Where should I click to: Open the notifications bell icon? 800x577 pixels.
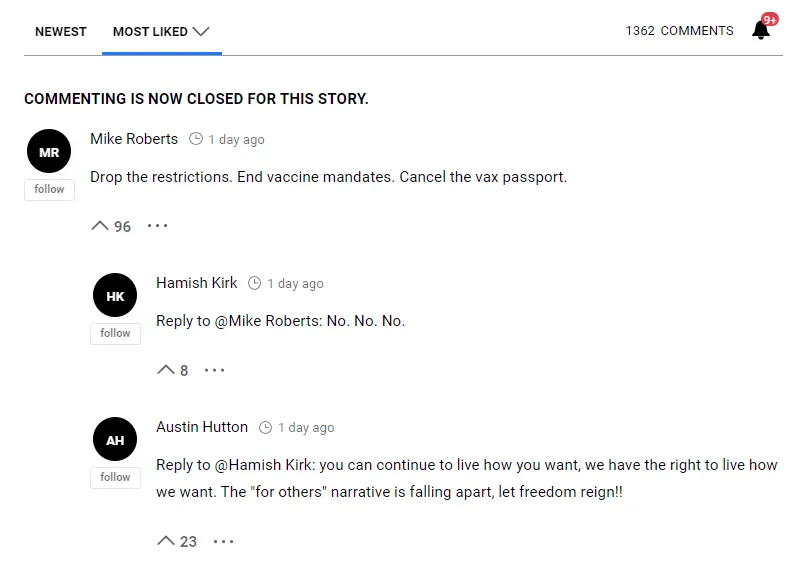[761, 30]
